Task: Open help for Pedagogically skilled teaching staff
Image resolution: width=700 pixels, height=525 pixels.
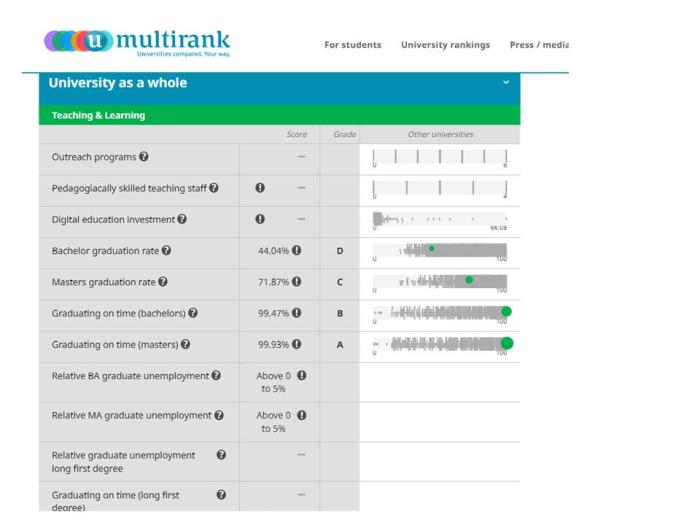Action: click(x=213, y=188)
